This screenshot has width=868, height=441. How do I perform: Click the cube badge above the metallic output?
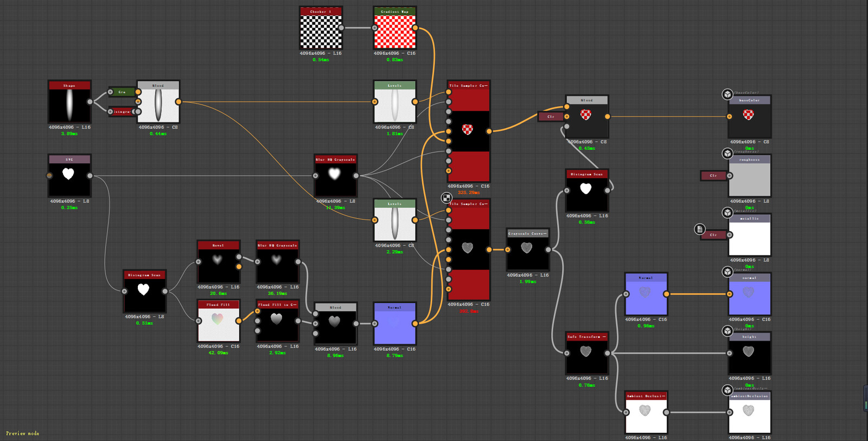727,213
